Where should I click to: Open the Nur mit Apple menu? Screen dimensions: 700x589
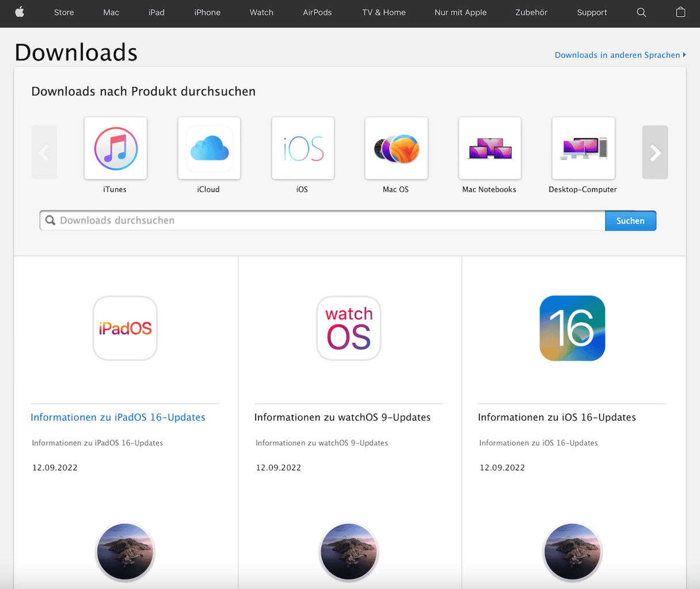tap(461, 13)
